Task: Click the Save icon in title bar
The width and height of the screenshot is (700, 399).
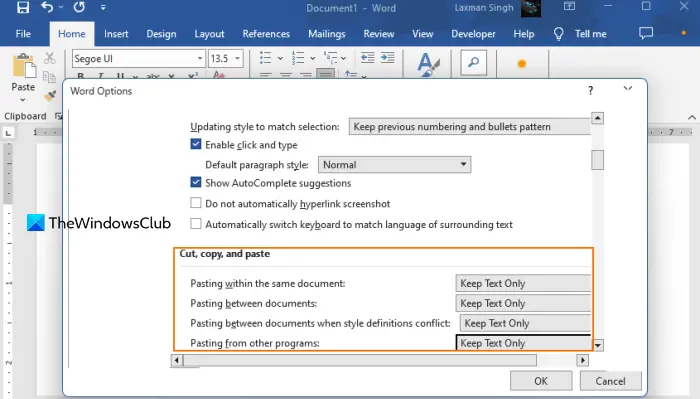Action: 23,8
